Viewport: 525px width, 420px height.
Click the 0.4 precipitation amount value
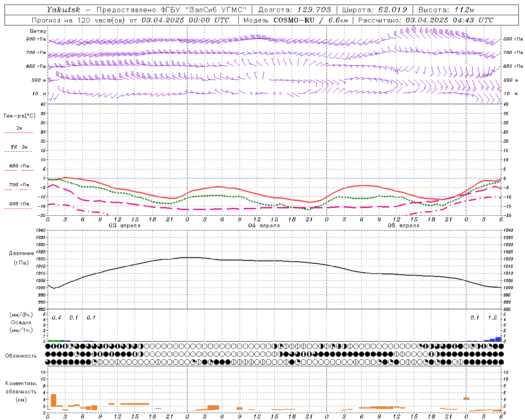(x=57, y=318)
